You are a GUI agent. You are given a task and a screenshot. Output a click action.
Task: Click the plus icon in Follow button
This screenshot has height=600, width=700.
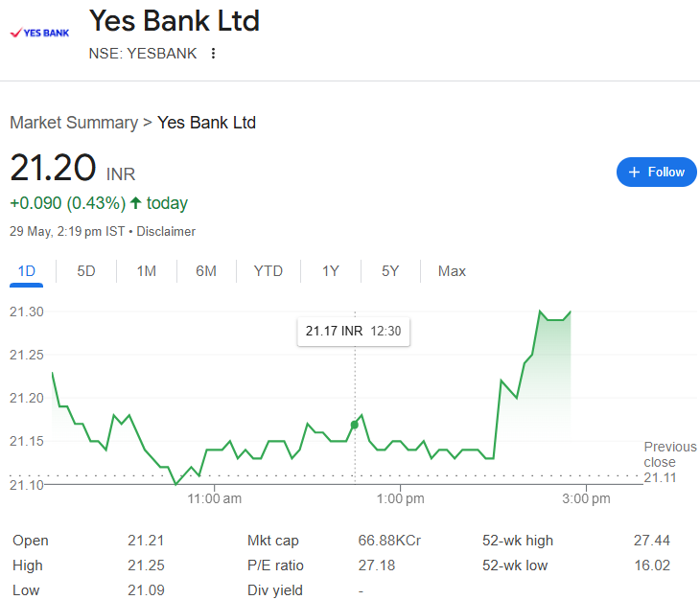634,173
